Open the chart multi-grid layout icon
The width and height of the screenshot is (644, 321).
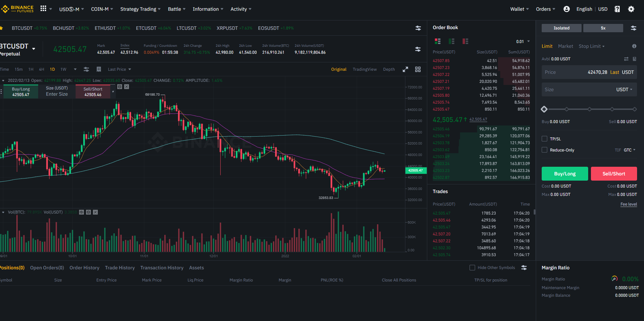click(x=418, y=69)
